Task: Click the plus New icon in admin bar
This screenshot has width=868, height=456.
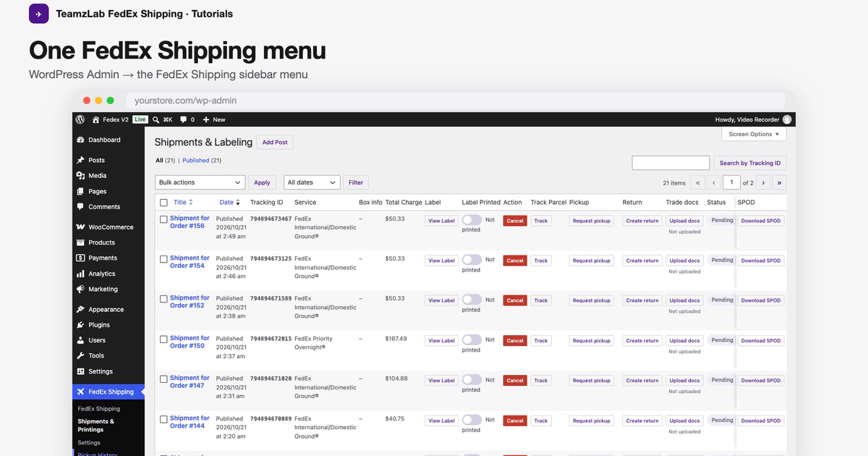Action: click(206, 119)
